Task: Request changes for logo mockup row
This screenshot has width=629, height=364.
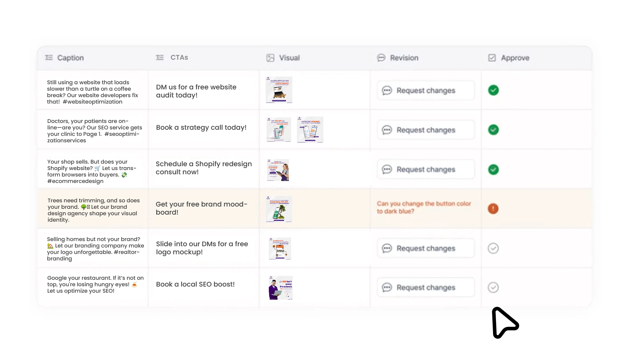Action: click(x=426, y=248)
